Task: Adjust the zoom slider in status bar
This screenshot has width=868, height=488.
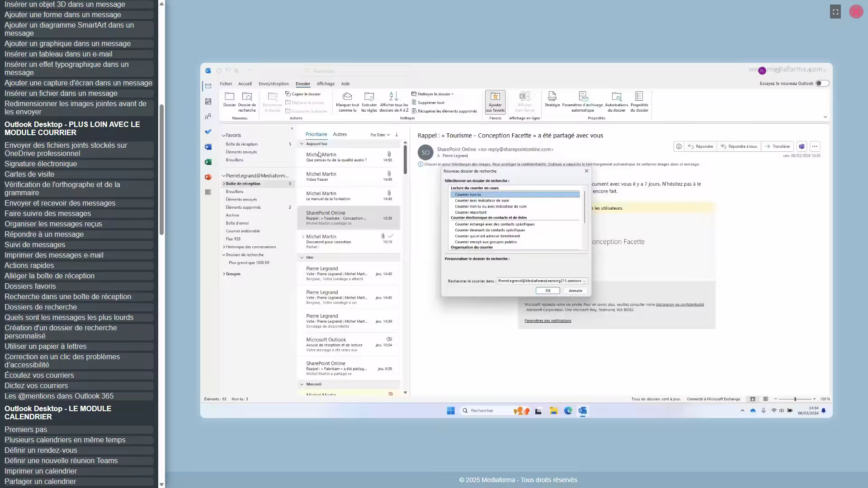Action: (x=795, y=399)
